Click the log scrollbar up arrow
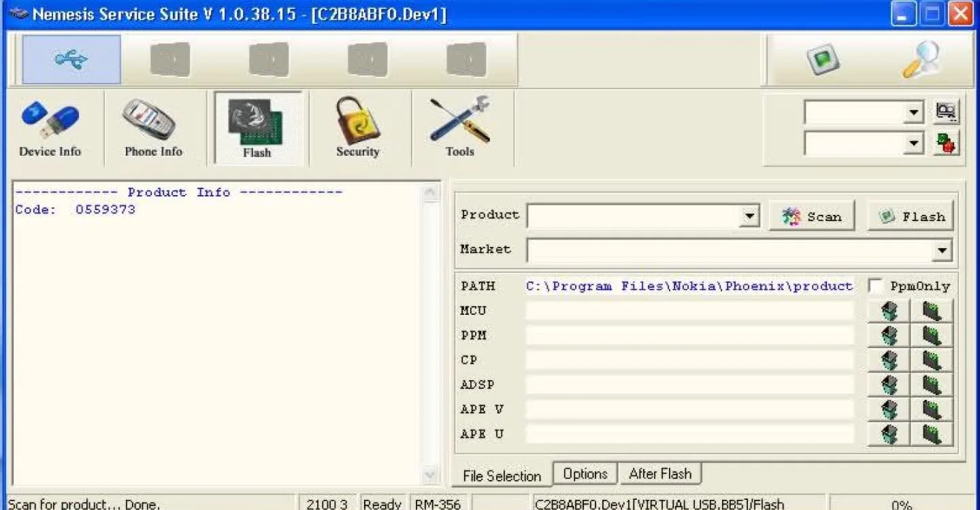 click(x=431, y=193)
